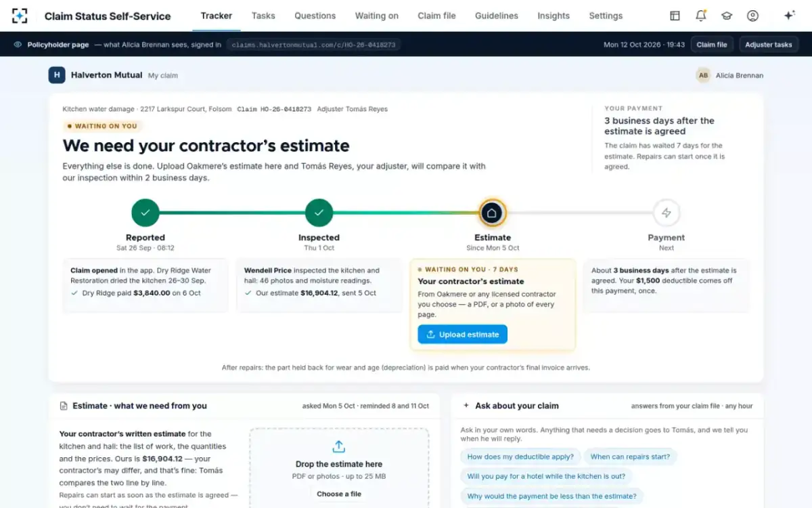
Task: Click the "Drop the estimate here" drop zone text
Action: [x=339, y=464]
